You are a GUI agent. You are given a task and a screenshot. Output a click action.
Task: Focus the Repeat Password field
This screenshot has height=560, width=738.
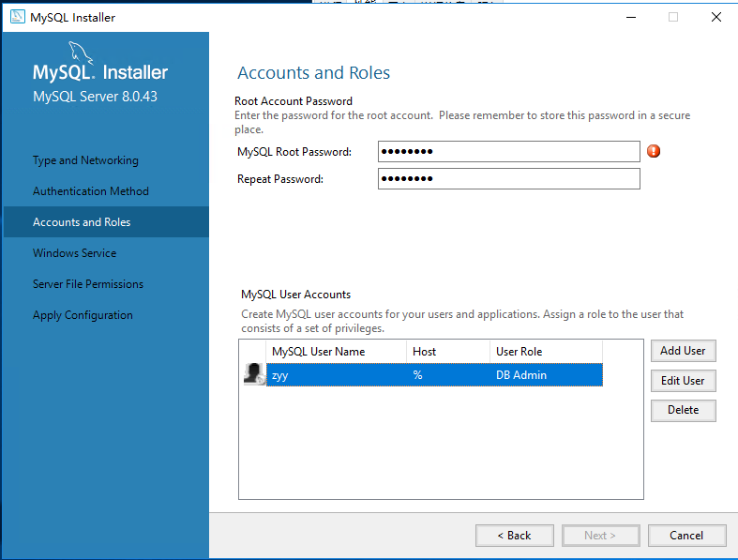[x=509, y=179]
